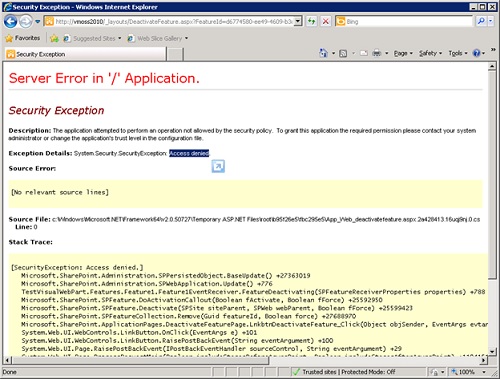The width and height of the screenshot is (500, 379).
Task: Click the RSS feeds icon
Action: pos(343,53)
